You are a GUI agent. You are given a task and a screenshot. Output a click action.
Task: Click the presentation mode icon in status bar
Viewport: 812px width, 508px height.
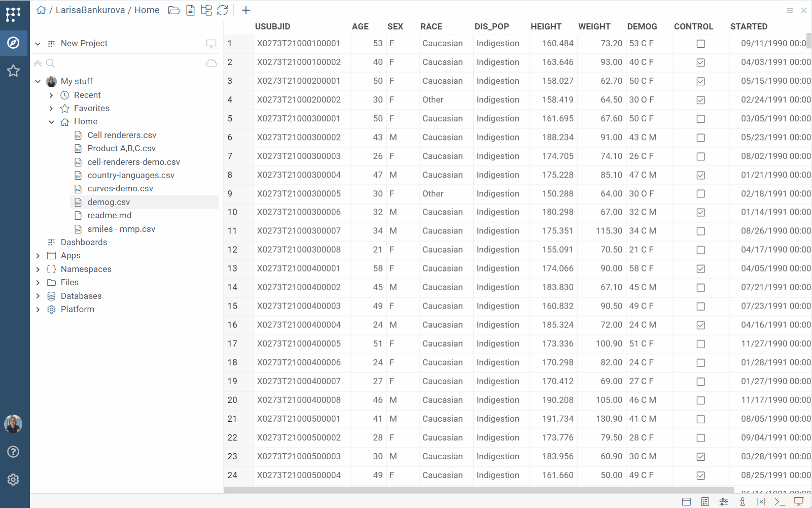798,501
